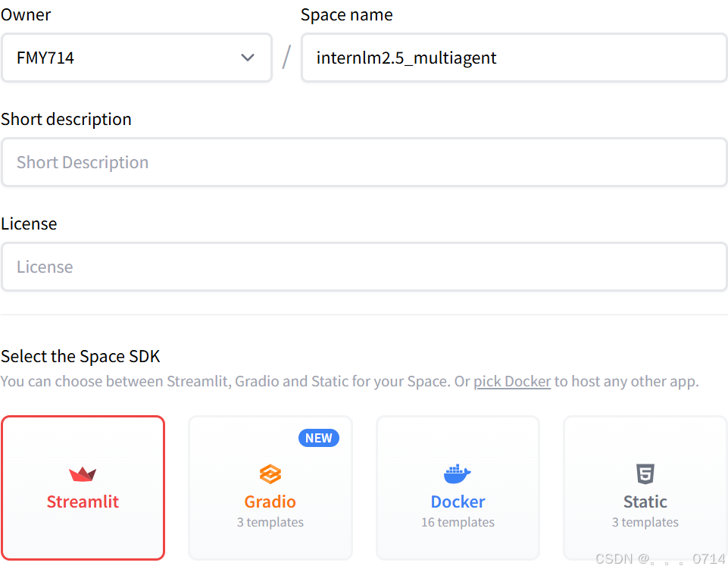Open the License selection field

[364, 267]
